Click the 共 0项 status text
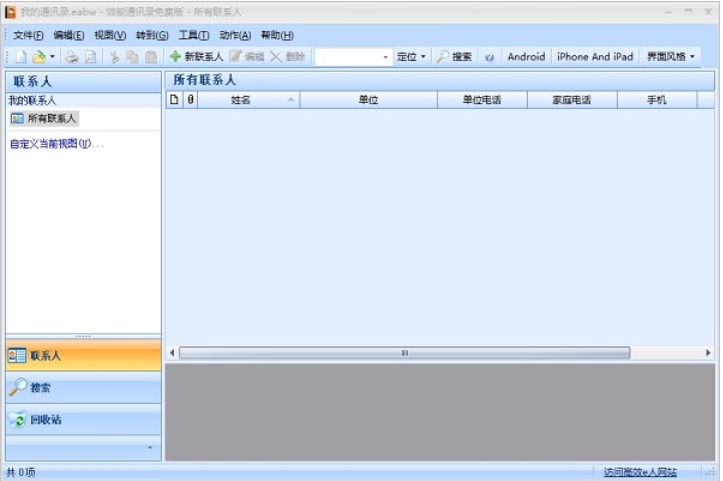 click(21, 472)
